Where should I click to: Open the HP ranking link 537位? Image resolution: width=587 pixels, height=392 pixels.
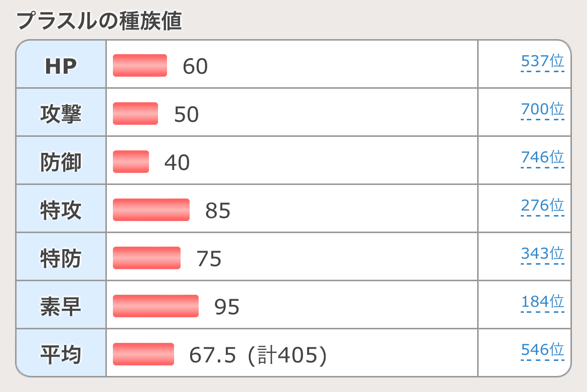pos(542,61)
